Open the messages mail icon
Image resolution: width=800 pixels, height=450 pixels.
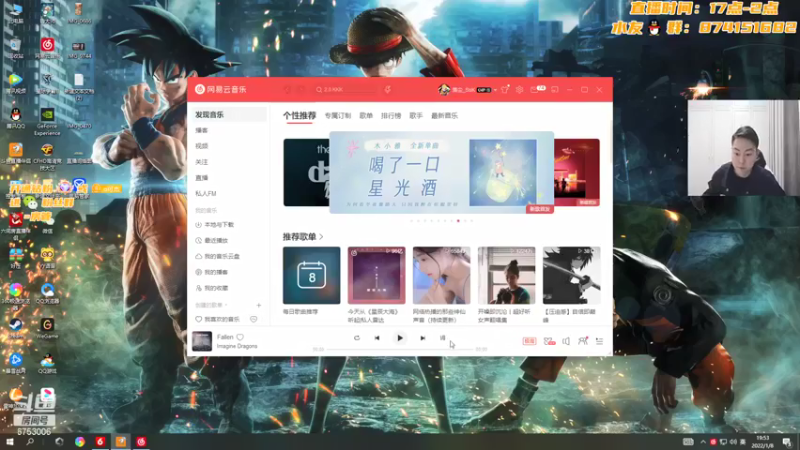point(534,90)
